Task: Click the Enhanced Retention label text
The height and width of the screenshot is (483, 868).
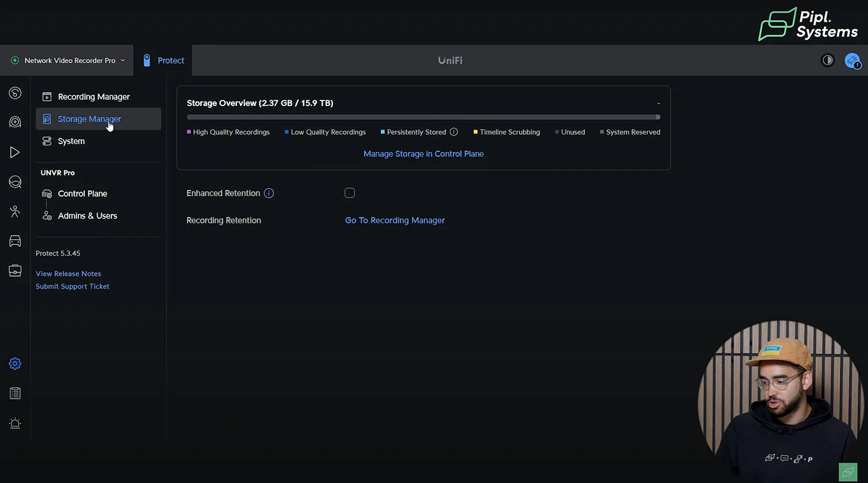Action: pyautogui.click(x=223, y=193)
